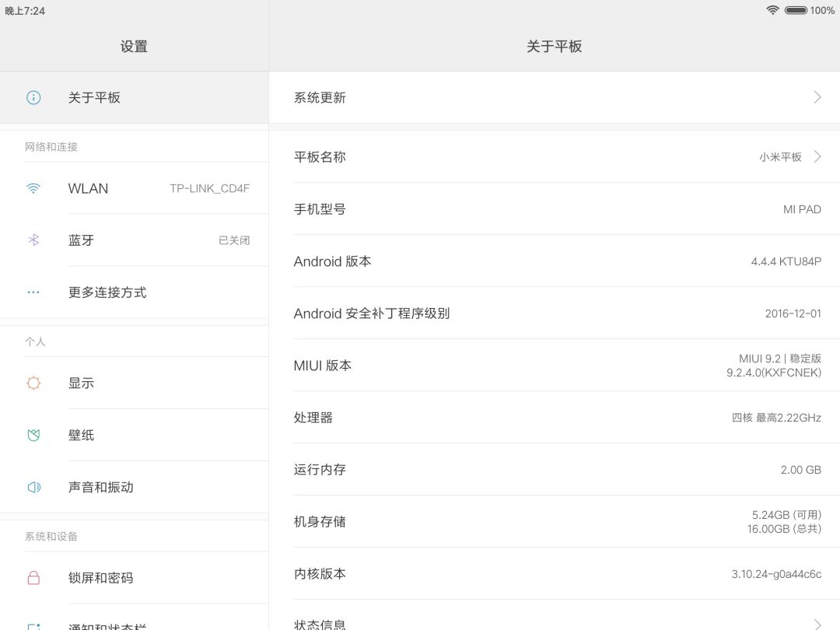Expand 系统更新 with its chevron arrow
This screenshot has width=840, height=630.
tap(817, 97)
